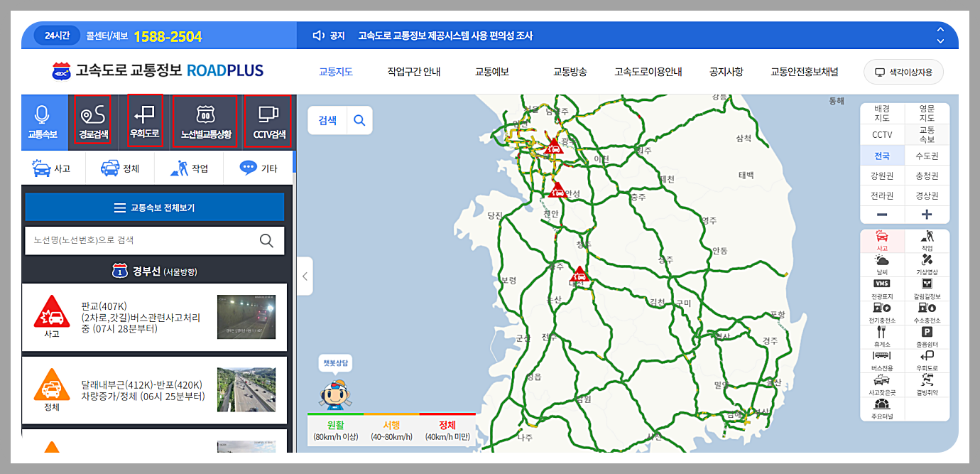
Task: Switch map to 영문지도 English map
Action: tap(927, 113)
